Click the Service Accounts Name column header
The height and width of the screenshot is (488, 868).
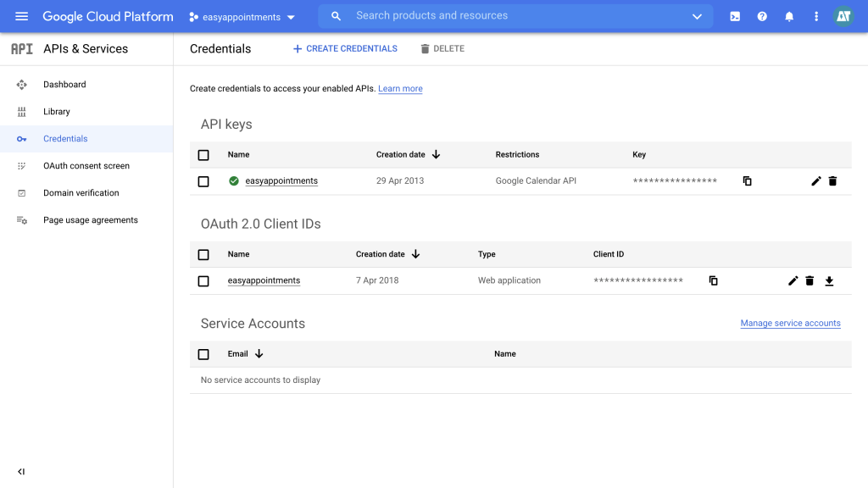[505, 353]
